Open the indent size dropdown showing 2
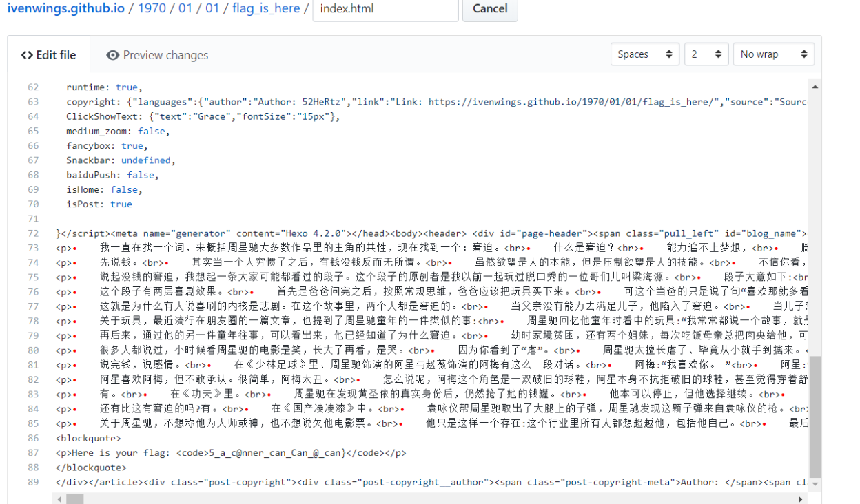Image resolution: width=860 pixels, height=504 pixels. 706,54
